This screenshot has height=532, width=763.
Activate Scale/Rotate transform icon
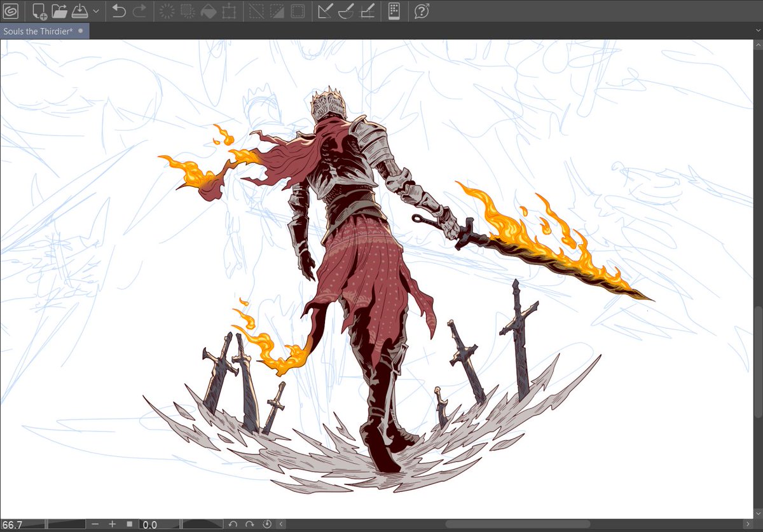[229, 10]
